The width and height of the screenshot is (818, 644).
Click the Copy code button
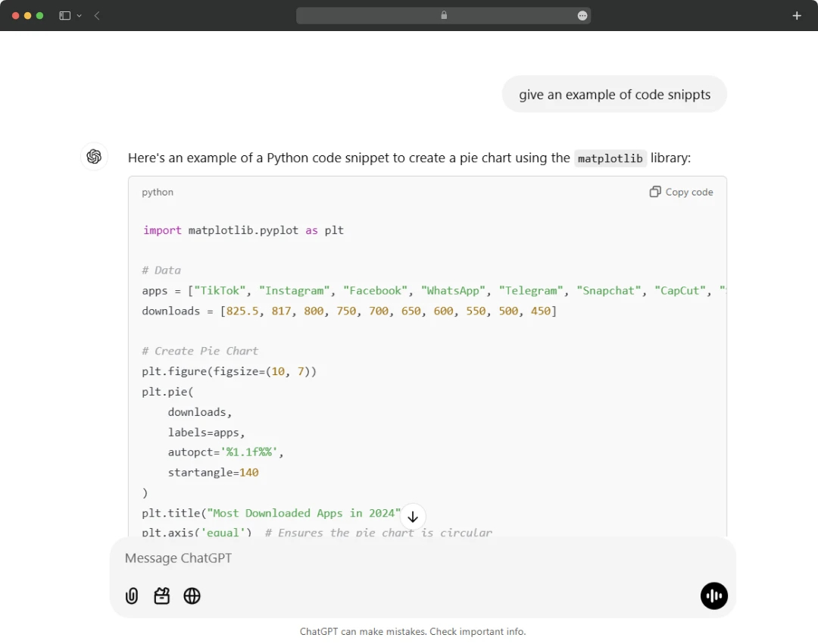click(x=681, y=192)
